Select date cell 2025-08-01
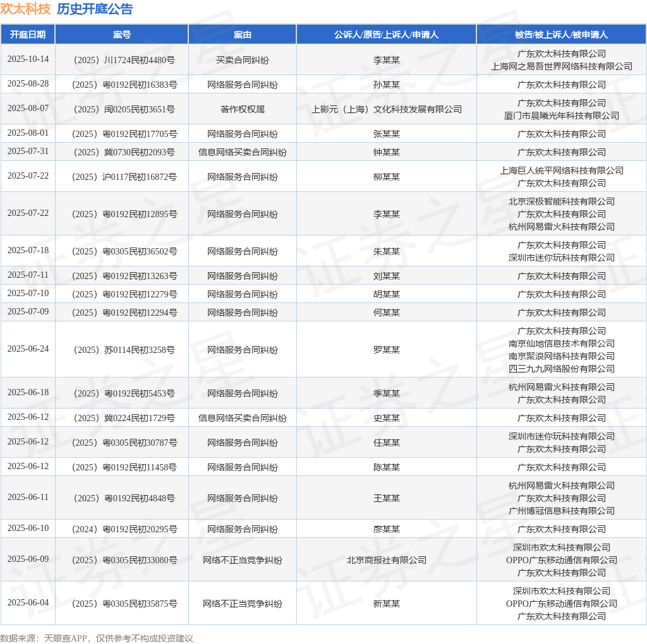Viewport: 647px width, 644px height. [x=28, y=133]
